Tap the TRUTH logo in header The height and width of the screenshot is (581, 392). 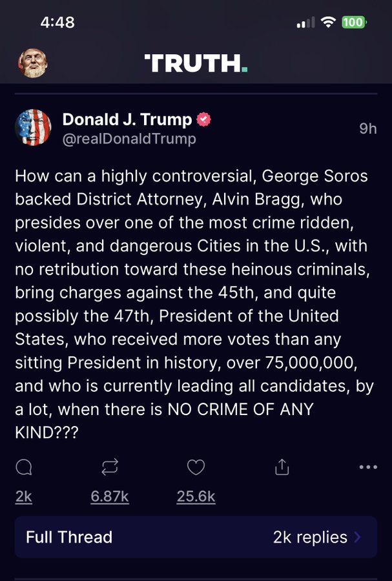196,63
